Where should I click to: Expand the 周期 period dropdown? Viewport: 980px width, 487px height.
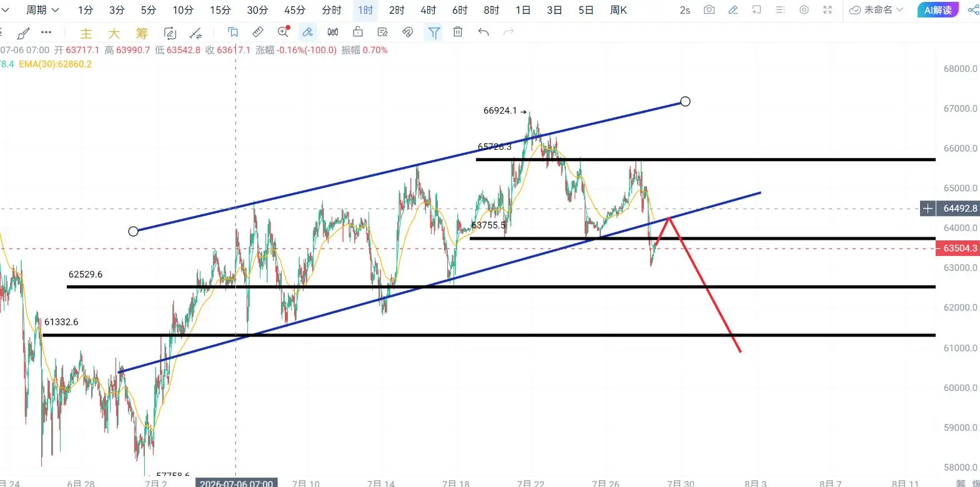click(x=42, y=10)
